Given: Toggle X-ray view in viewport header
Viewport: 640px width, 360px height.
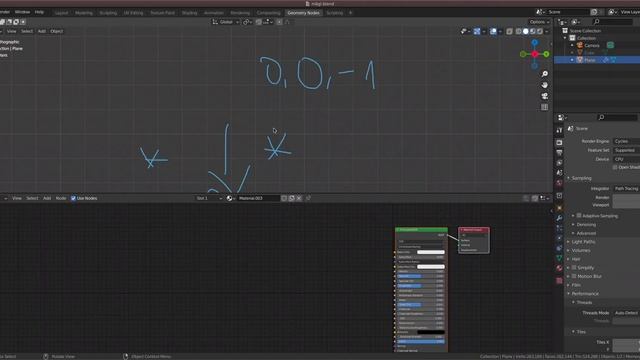Looking at the screenshot, I should point(509,31).
